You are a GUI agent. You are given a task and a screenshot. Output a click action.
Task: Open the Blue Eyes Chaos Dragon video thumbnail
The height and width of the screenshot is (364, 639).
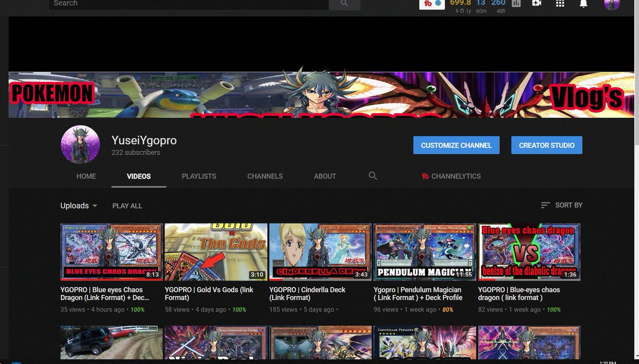pos(111,252)
